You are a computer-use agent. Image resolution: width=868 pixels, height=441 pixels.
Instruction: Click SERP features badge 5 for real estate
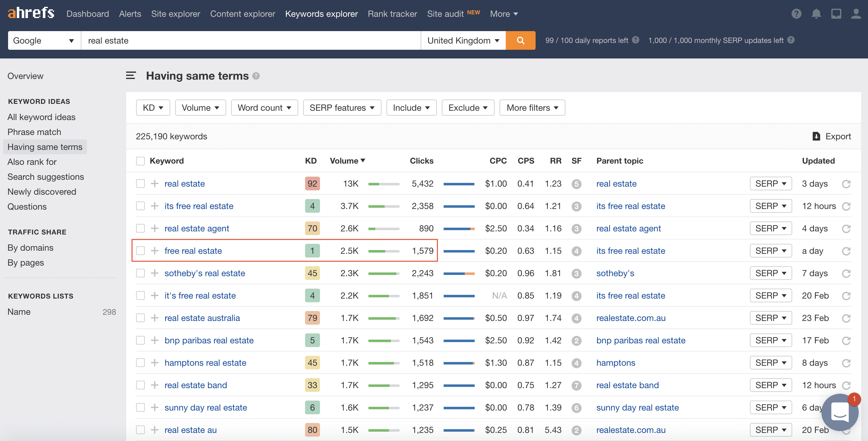(576, 184)
